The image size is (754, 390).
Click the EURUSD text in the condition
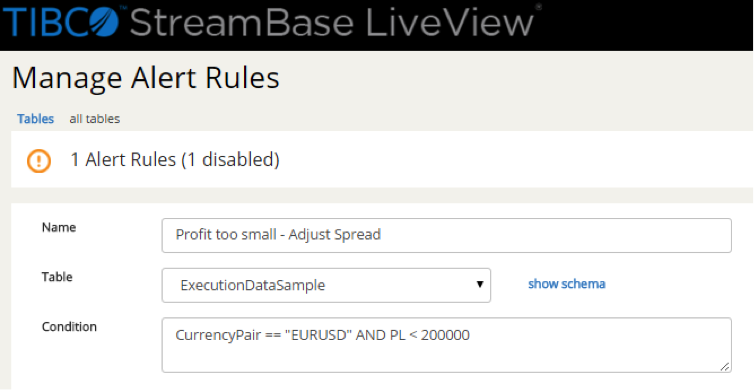319,335
